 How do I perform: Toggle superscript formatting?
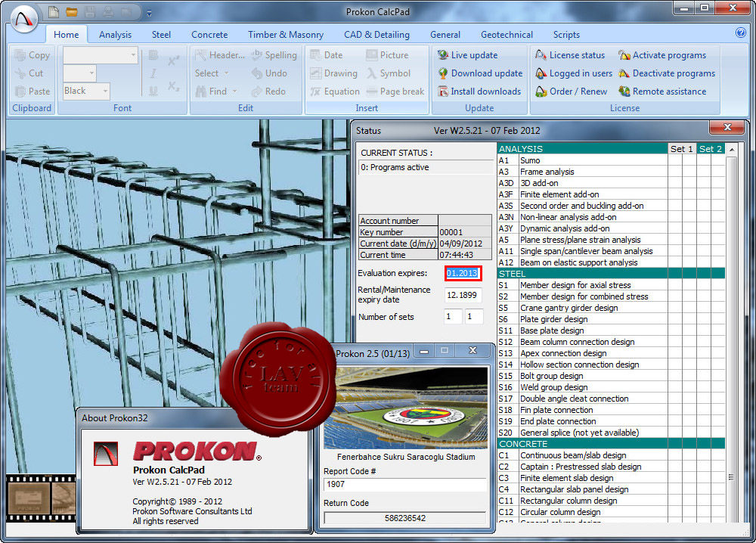click(174, 61)
